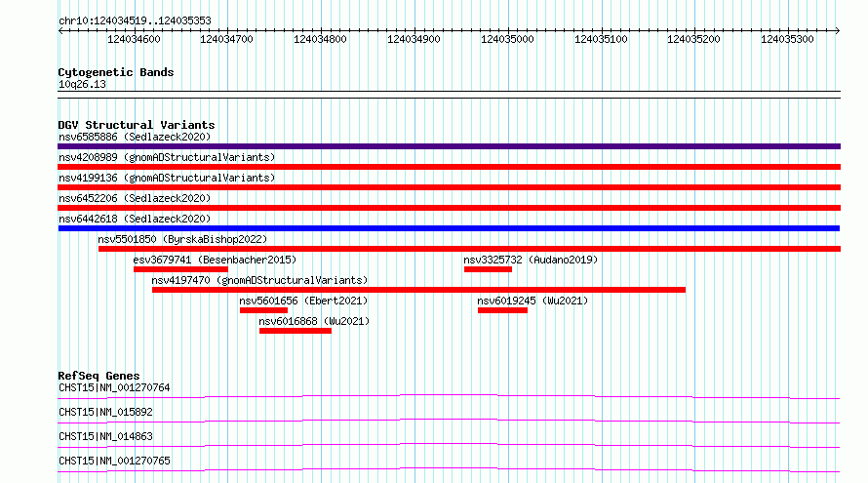Open variant nsv4197470 (gnomADStructuralVariants) label
This screenshot has width=868, height=483.
[x=259, y=280]
